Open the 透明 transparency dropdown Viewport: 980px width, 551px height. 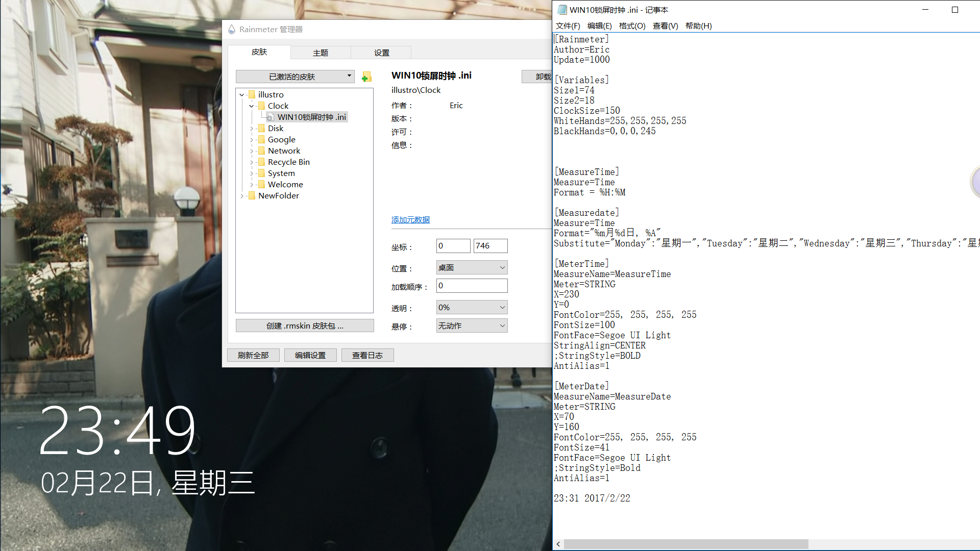pos(472,307)
